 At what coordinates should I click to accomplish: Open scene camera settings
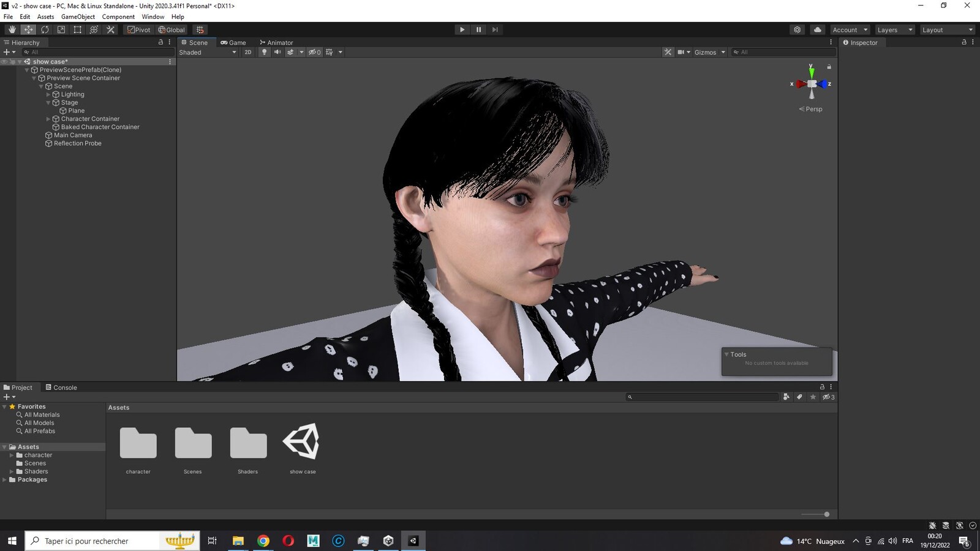pos(684,52)
